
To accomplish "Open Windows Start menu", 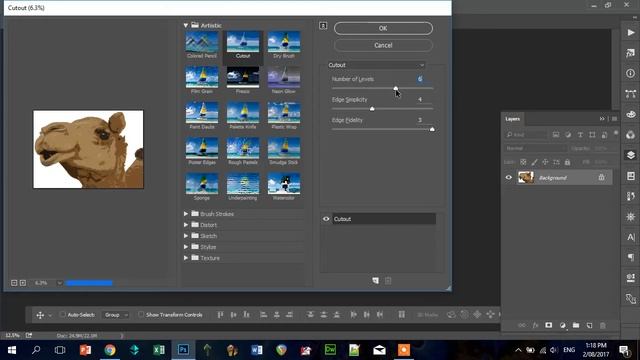I will [x=12, y=350].
